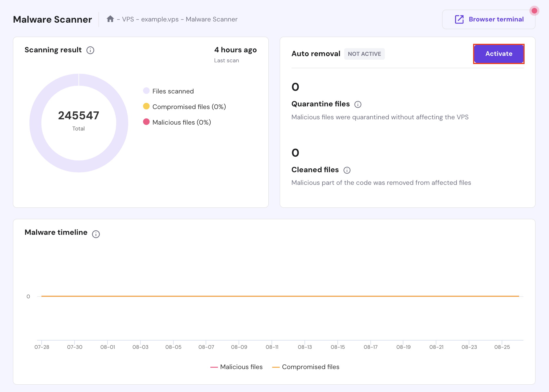Viewport: 549px width, 392px height.
Task: Click the Quarantine files info icon
Action: pyautogui.click(x=358, y=104)
